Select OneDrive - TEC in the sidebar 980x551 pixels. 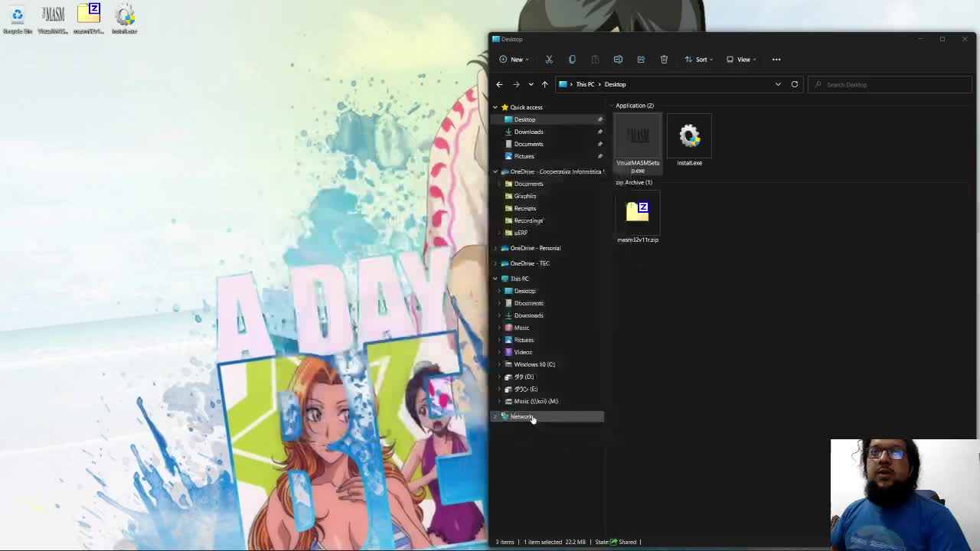point(530,263)
